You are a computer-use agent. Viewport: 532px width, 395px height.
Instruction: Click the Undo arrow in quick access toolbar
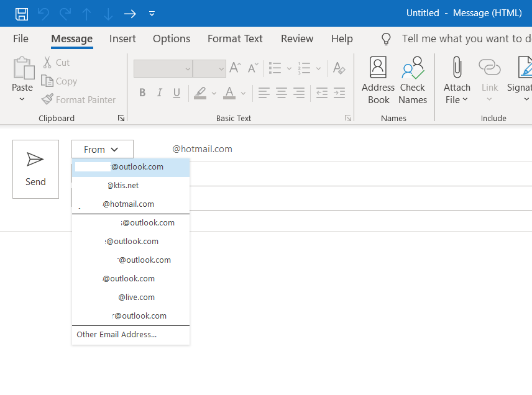[x=44, y=14]
